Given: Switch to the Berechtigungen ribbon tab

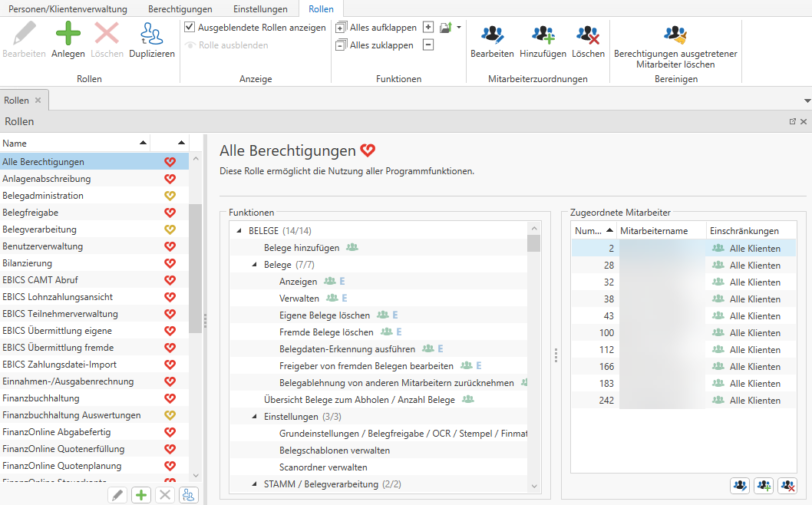Looking at the screenshot, I should pos(180,8).
